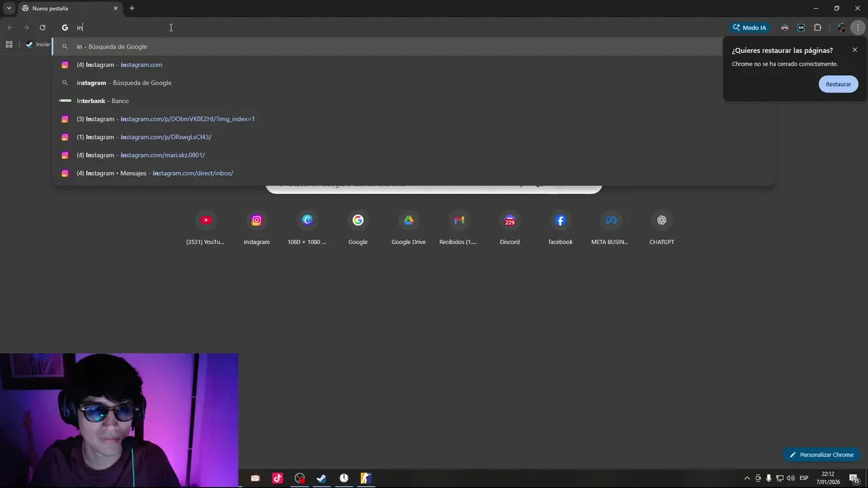
Task: Select 'Interbank - Banco' suggestion
Action: tap(414, 101)
